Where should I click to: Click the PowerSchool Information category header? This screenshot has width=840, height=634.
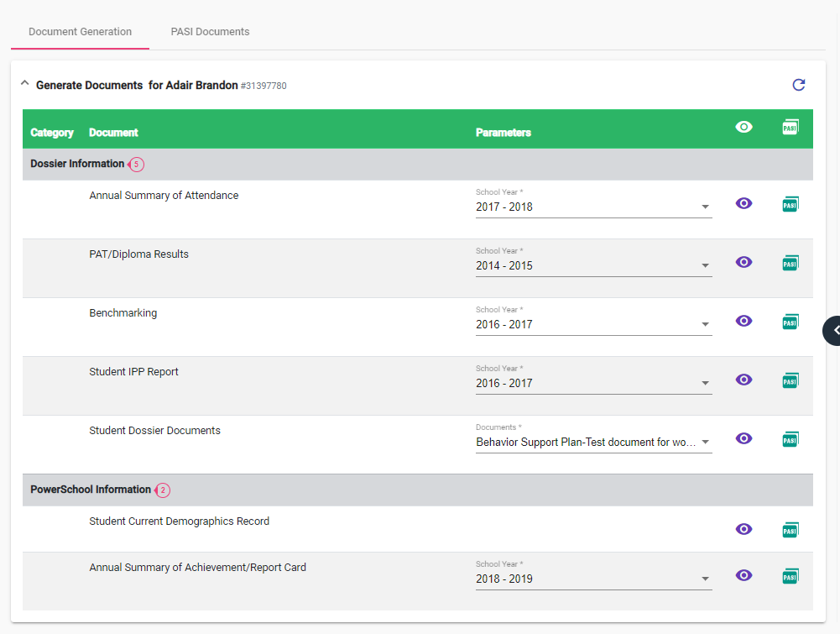[x=91, y=490]
